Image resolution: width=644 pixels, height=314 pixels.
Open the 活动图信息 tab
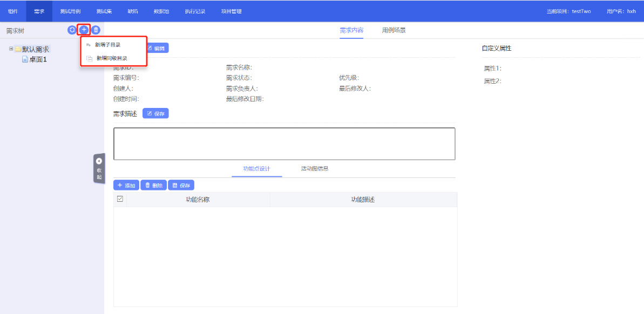click(x=315, y=168)
